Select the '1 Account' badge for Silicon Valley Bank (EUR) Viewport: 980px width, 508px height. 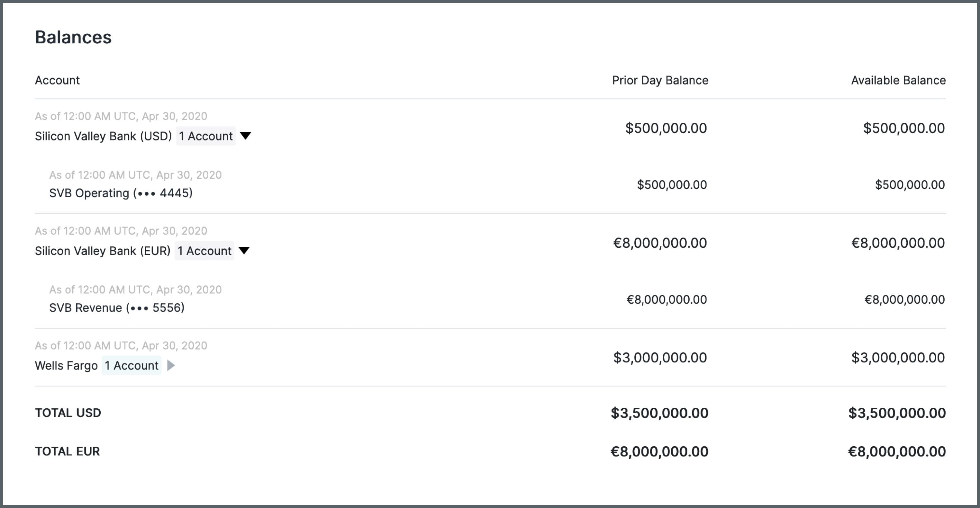pos(204,251)
